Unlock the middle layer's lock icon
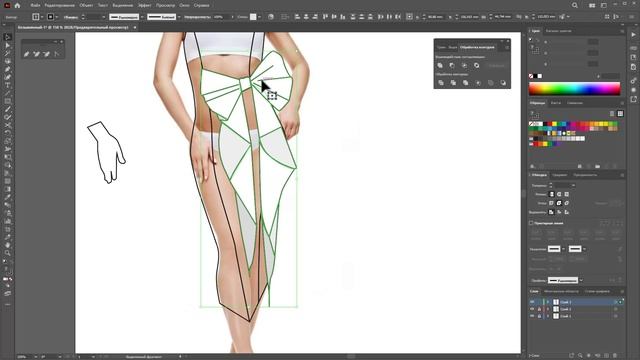640x360 pixels. (x=539, y=309)
